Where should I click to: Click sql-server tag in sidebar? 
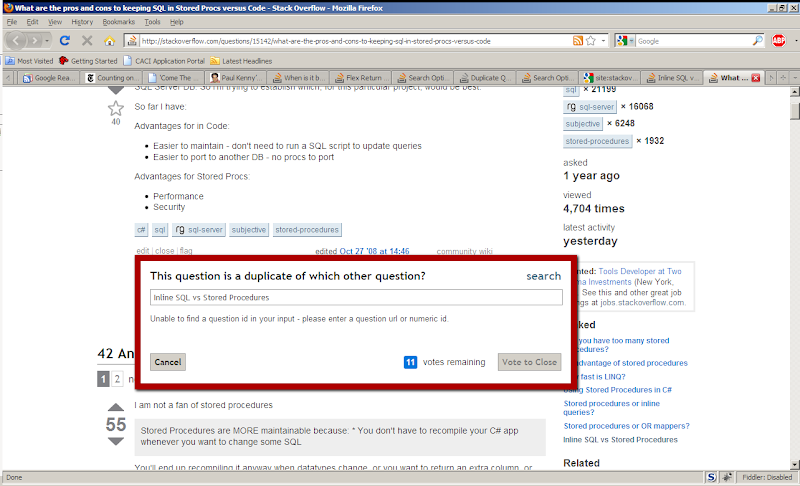(590, 107)
